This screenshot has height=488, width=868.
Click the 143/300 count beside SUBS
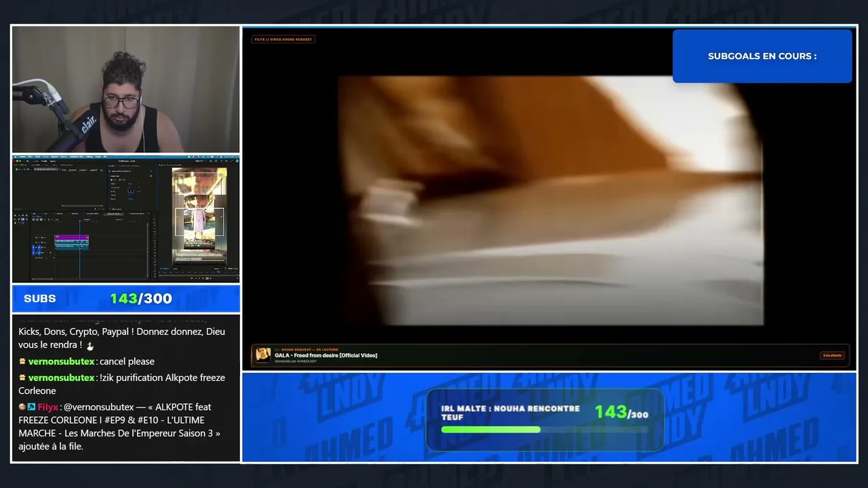141,299
